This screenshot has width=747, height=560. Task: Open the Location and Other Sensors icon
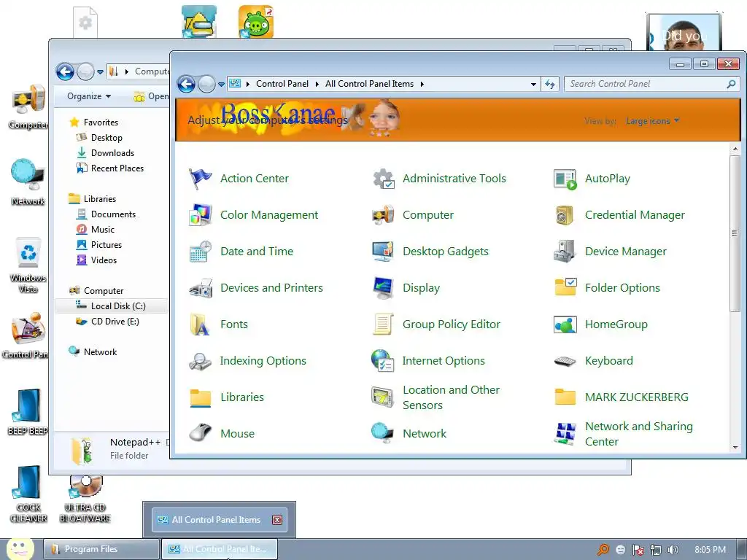pos(383,397)
